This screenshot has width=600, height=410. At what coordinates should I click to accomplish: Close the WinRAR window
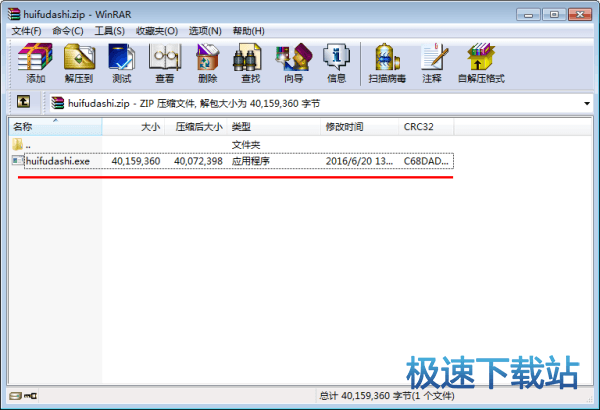(580, 15)
